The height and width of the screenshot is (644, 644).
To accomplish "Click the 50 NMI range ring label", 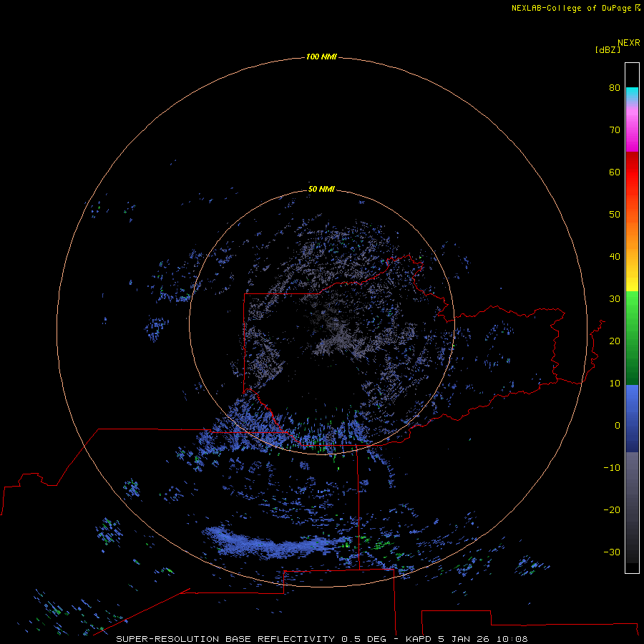I will (x=321, y=190).
